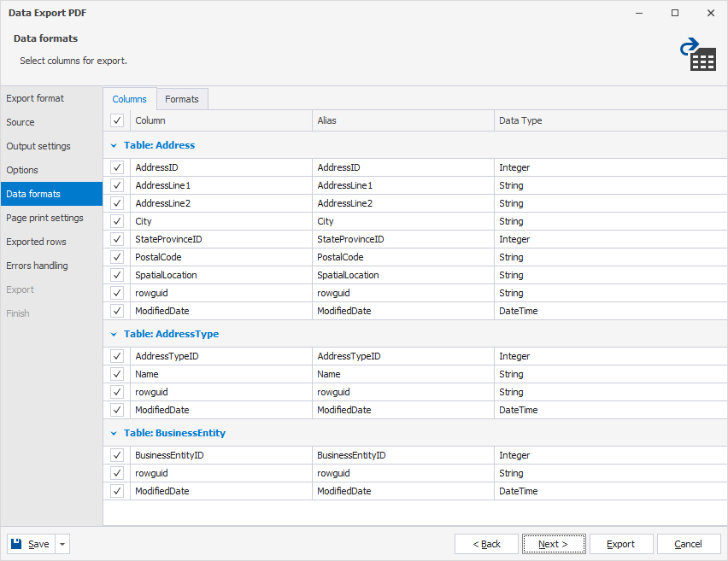Switch to the Formats tab
The image size is (728, 561).
(182, 99)
